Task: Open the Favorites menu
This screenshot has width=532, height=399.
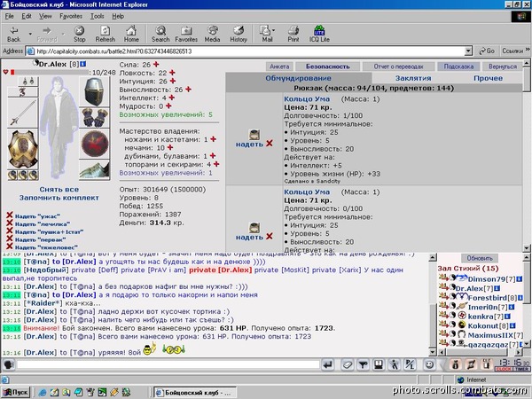Action: click(71, 16)
